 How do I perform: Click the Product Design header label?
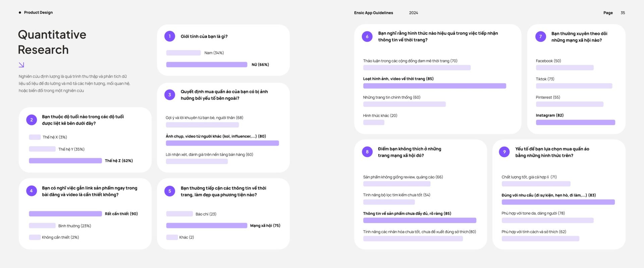tap(38, 12)
